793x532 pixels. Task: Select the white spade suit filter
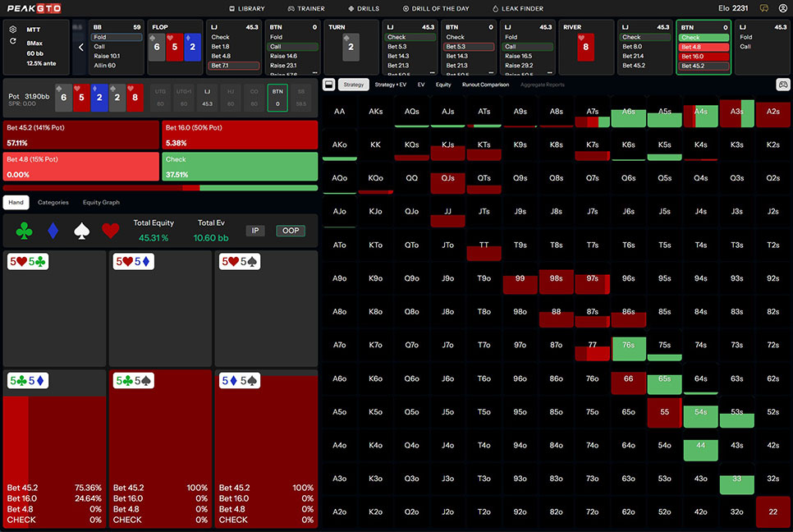pyautogui.click(x=82, y=232)
